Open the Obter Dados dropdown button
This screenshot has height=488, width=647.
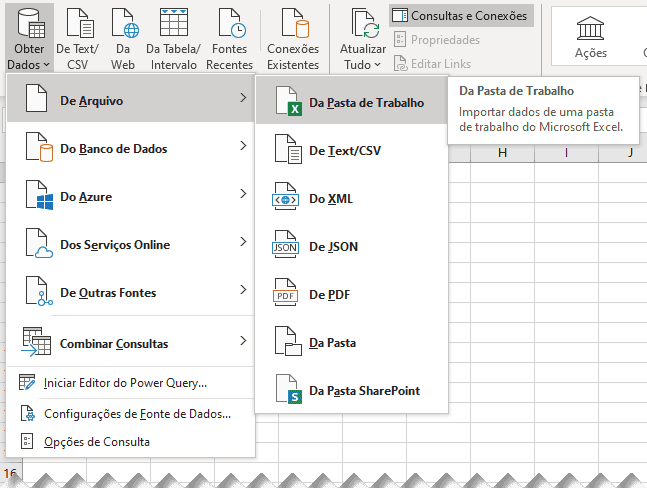(30, 38)
